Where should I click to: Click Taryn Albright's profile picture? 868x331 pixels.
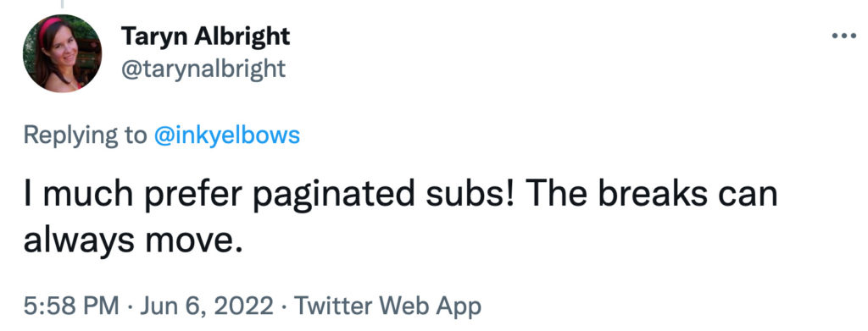[62, 53]
